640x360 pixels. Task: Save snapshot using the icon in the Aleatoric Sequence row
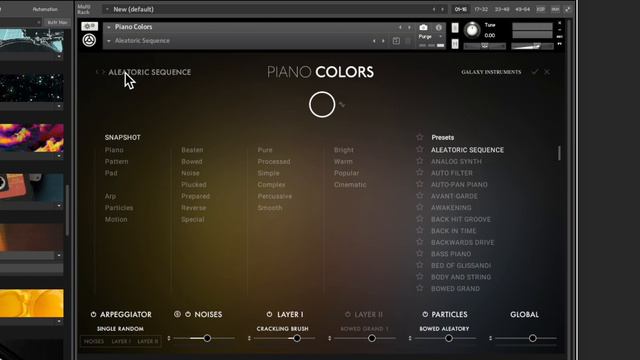click(396, 41)
